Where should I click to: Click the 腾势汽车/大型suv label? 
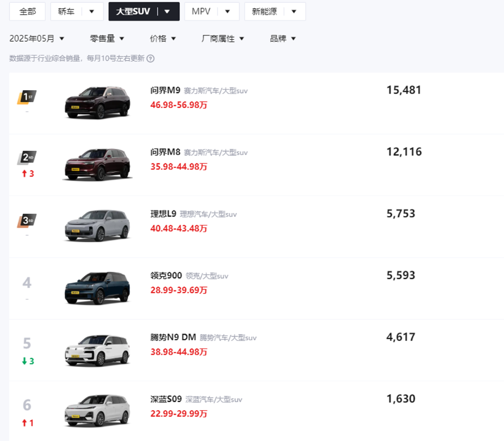click(x=228, y=338)
